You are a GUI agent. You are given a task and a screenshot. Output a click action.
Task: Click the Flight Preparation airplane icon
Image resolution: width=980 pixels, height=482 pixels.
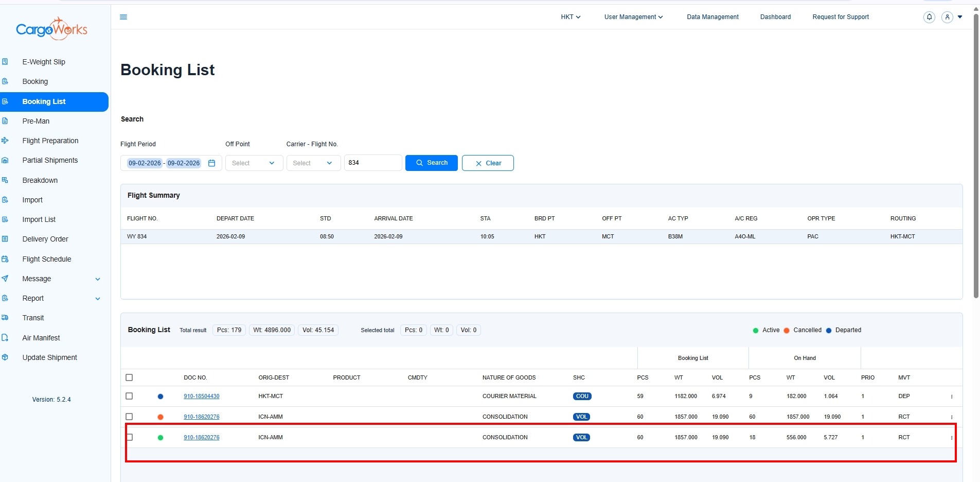pyautogui.click(x=5, y=141)
